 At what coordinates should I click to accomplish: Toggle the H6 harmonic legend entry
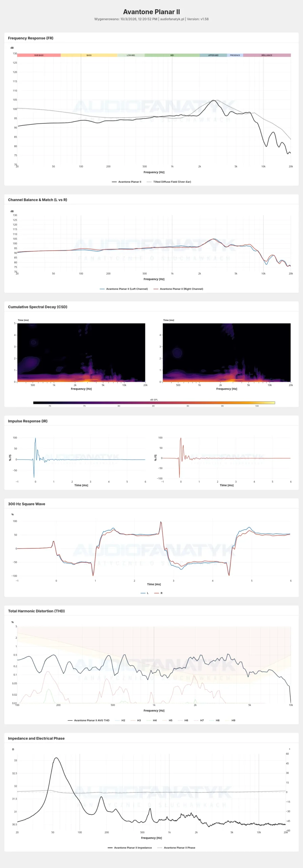183,720
